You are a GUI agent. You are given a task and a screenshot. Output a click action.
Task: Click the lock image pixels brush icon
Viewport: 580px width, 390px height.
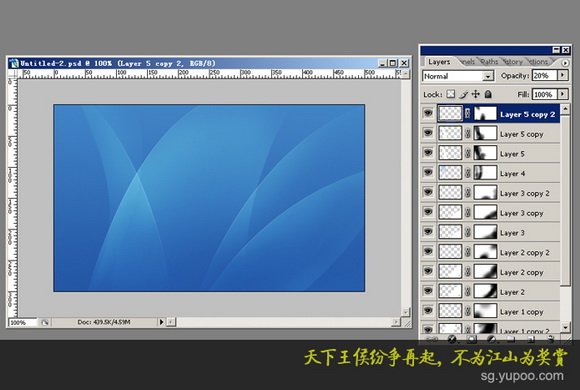coord(463,95)
